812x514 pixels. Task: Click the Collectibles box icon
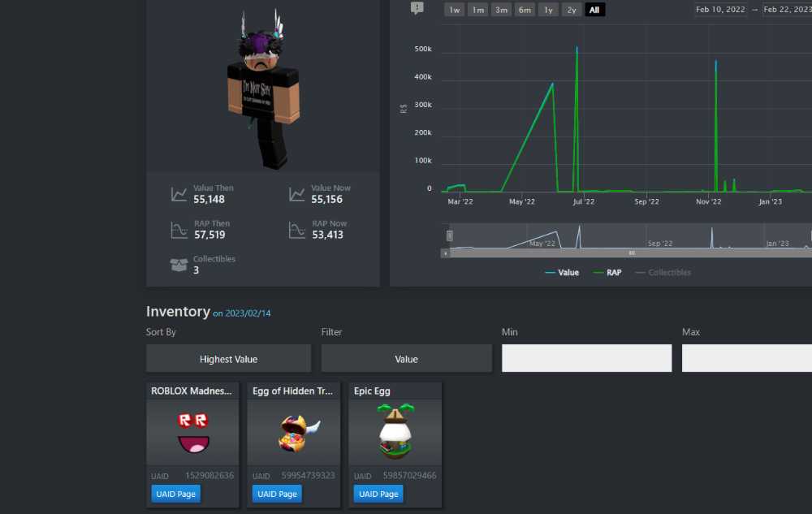179,265
